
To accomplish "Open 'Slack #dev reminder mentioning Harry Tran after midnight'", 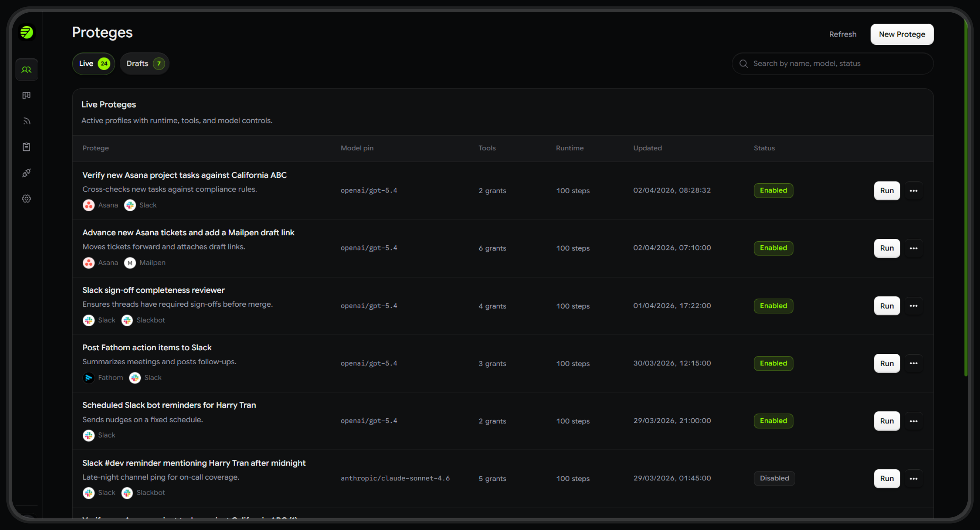I will [194, 463].
